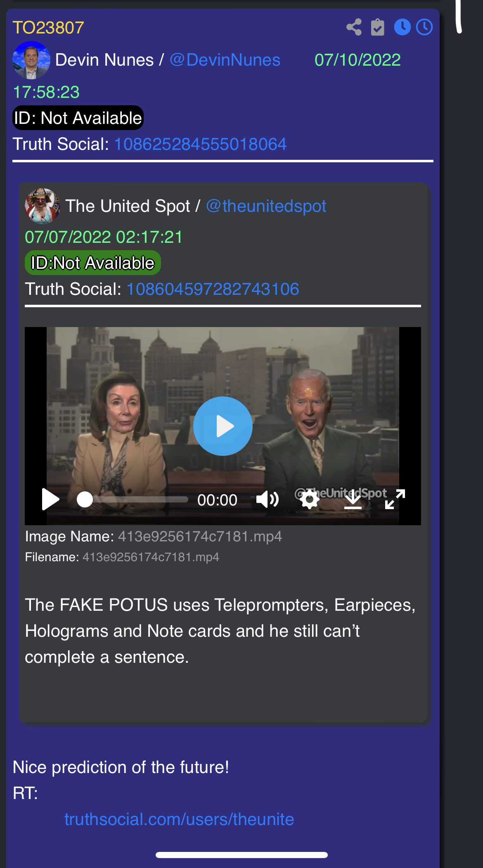
Task: Download the video using download icon
Action: pyautogui.click(x=353, y=500)
